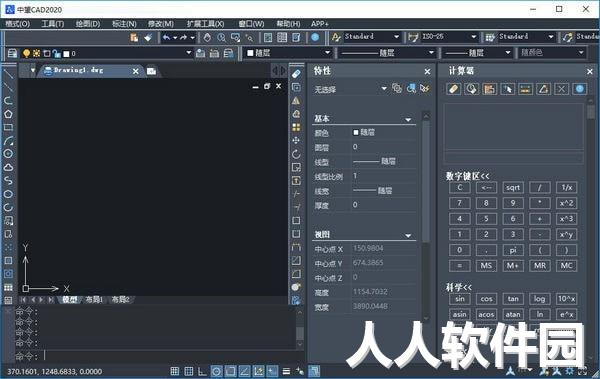Click the Realtime Zoom magnifier icon

[221, 38]
